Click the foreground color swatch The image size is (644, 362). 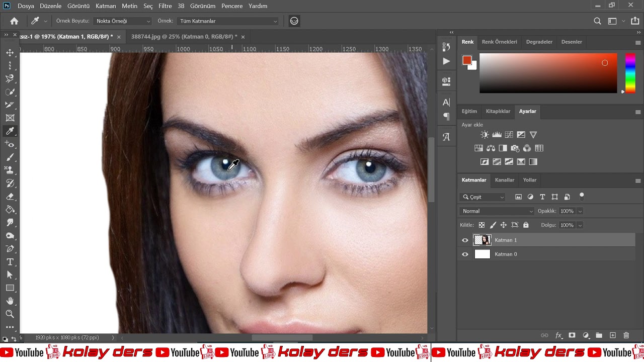(x=467, y=60)
